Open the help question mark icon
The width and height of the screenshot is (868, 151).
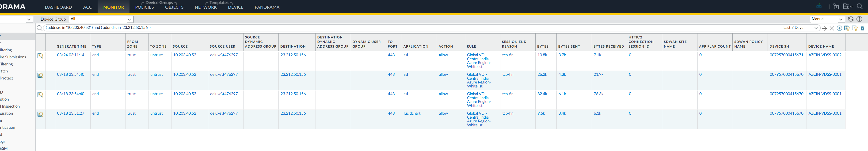pyautogui.click(x=859, y=19)
